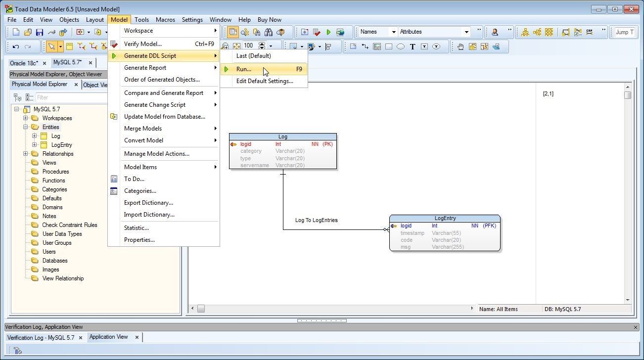Image resolution: width=644 pixels, height=360 pixels.
Task: Expand the Workspaces tree node
Action: click(x=26, y=118)
